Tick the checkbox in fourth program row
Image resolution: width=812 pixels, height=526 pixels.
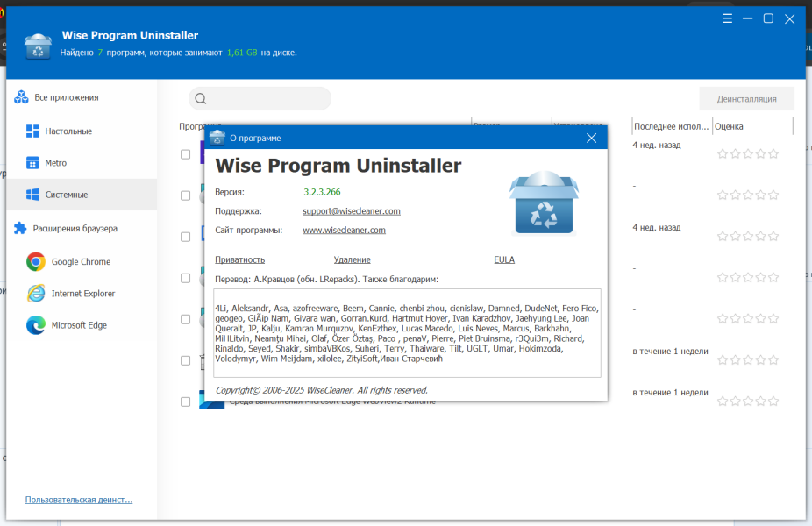(x=185, y=278)
